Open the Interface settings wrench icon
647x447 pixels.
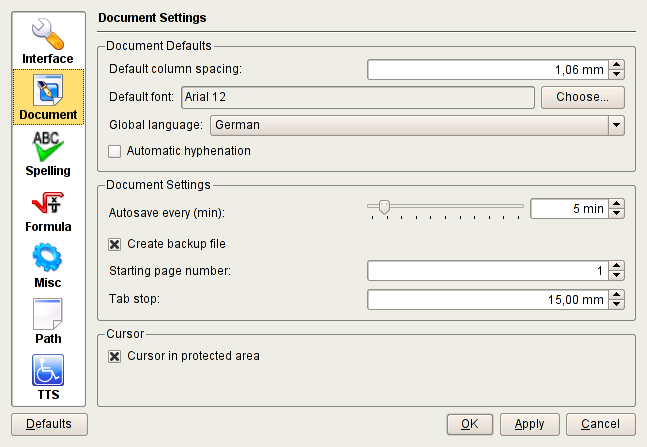pos(48,33)
